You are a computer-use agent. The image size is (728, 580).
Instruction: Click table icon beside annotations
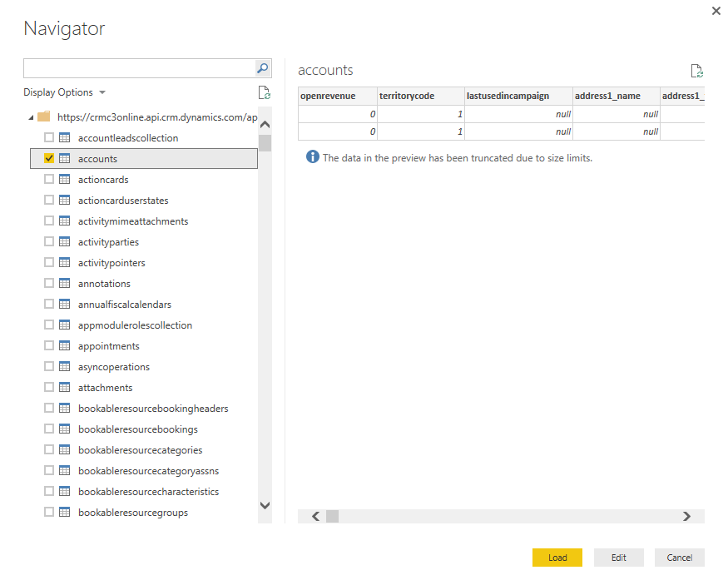click(x=65, y=283)
